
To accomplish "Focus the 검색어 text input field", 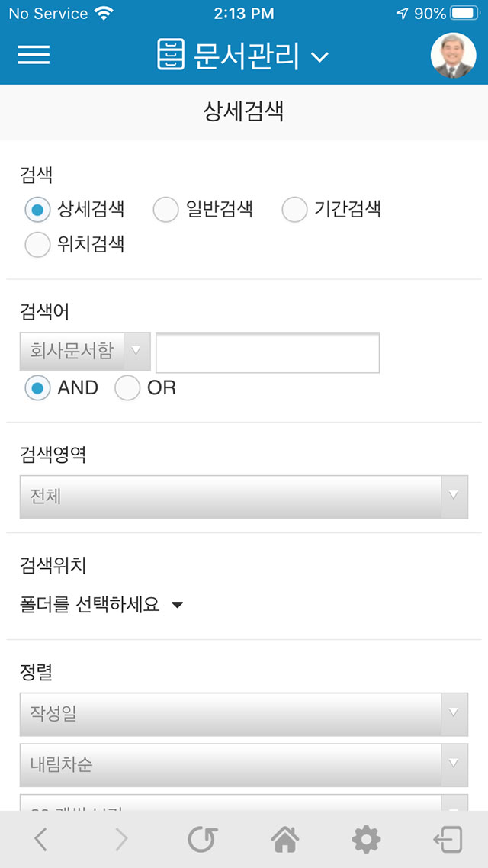I will tap(268, 352).
